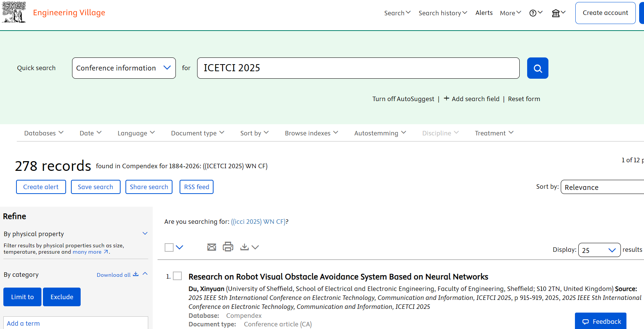
Task: Open Document type filter menu
Action: (x=197, y=133)
